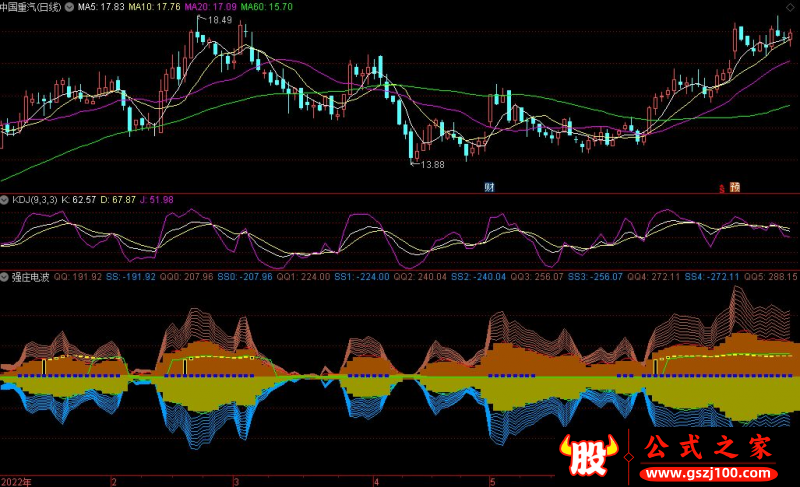
Task: Click the MA60: 15.70 value
Action: coord(267,7)
